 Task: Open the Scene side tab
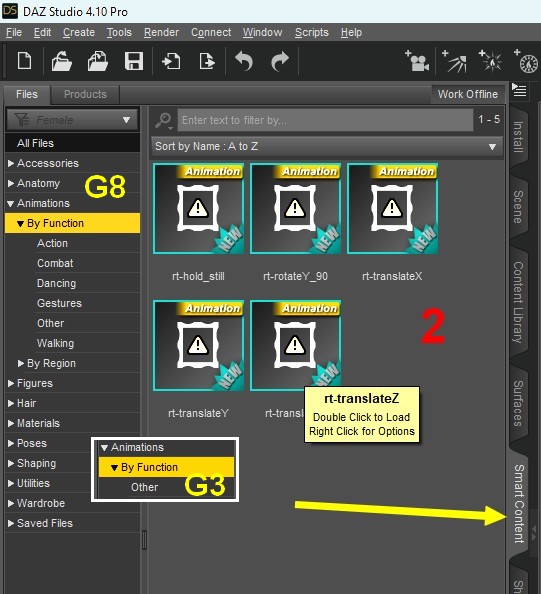tap(518, 206)
